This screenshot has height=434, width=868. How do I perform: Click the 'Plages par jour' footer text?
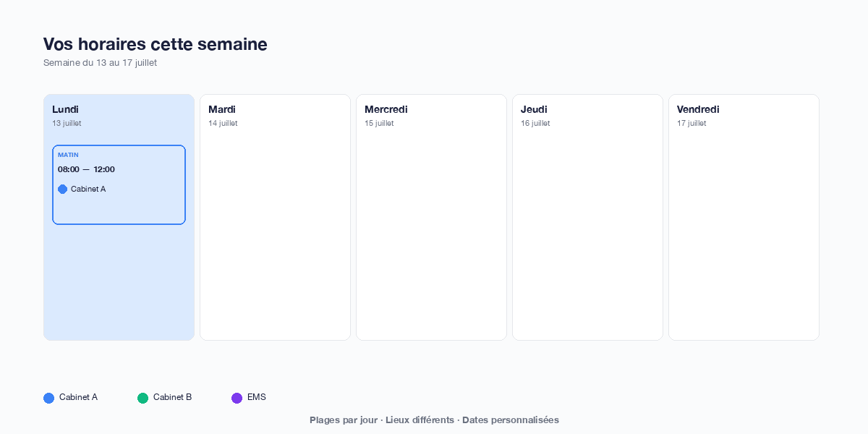pos(344,420)
